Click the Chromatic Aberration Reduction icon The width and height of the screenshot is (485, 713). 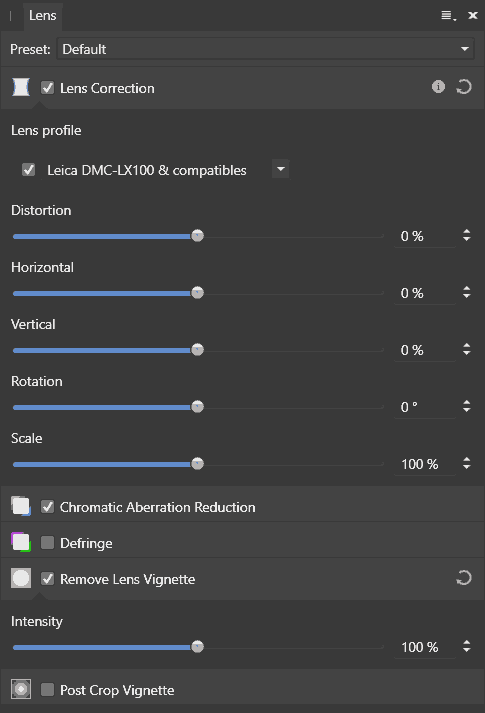coord(21,506)
